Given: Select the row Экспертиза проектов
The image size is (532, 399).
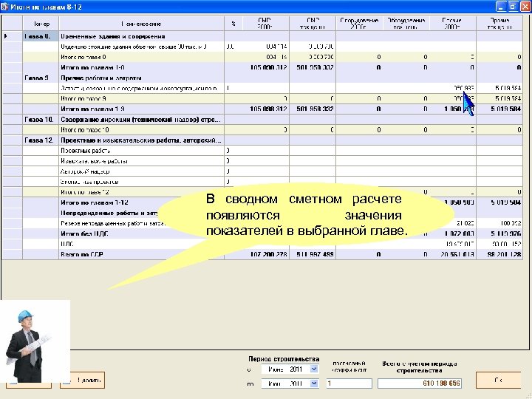Looking at the screenshot, I should tap(262, 182).
